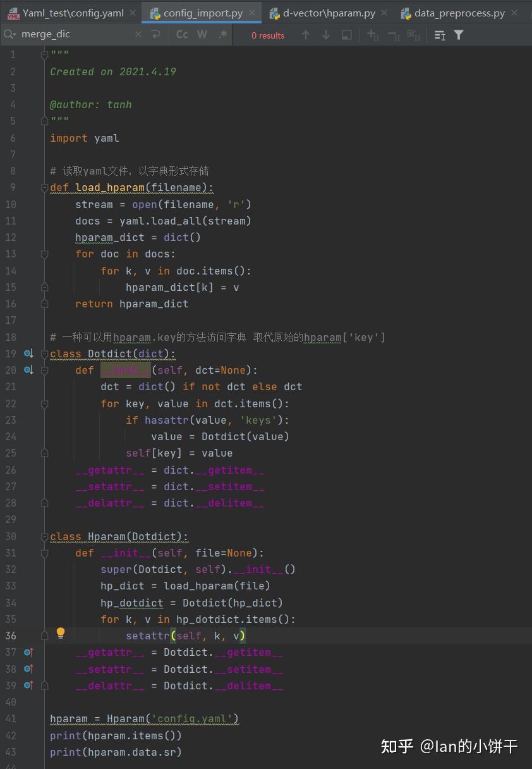Enable regex (.*) mode in the search bar

pyautogui.click(x=222, y=35)
